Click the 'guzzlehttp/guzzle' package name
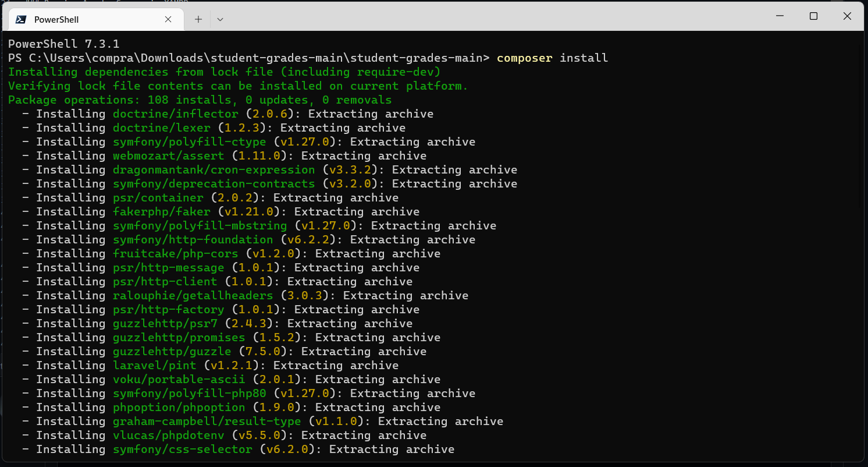 172,351
